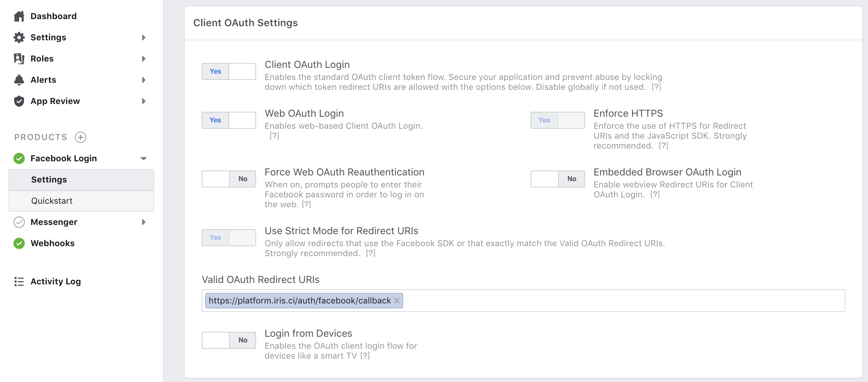Viewport: 868px width, 382px height.
Task: Open help for Web OAuth Login
Action: point(274,136)
